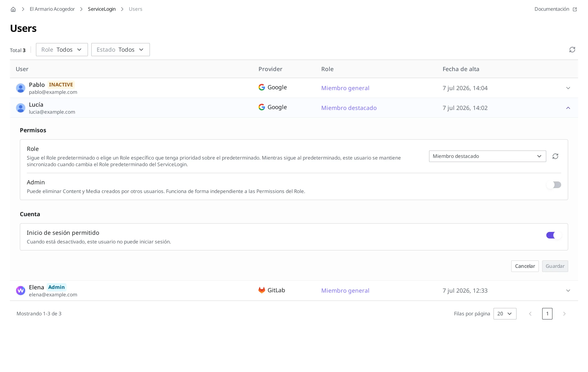Click Pablo's user avatar icon
Image resolution: width=588 pixels, height=372 pixels.
[x=21, y=88]
